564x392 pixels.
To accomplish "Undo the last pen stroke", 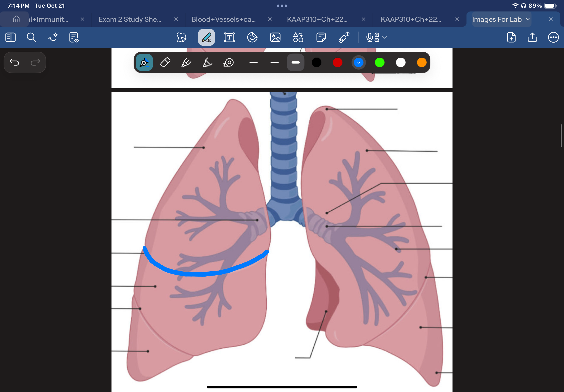I will [x=15, y=62].
